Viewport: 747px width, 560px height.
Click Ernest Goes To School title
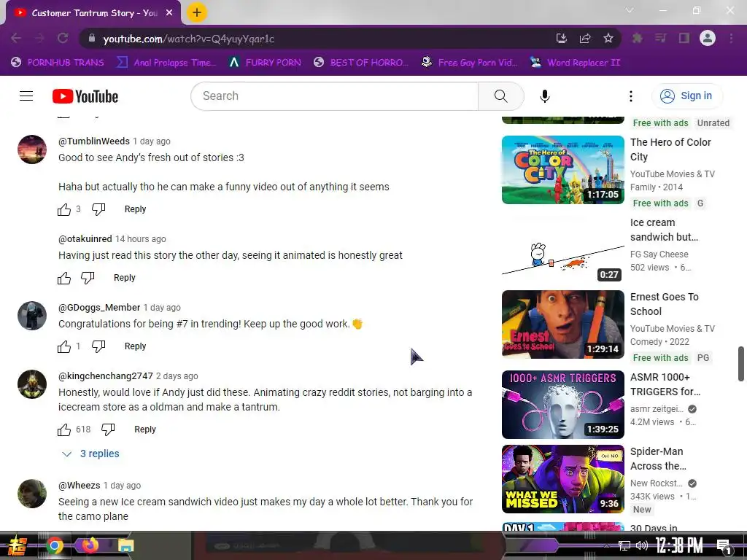point(664,304)
